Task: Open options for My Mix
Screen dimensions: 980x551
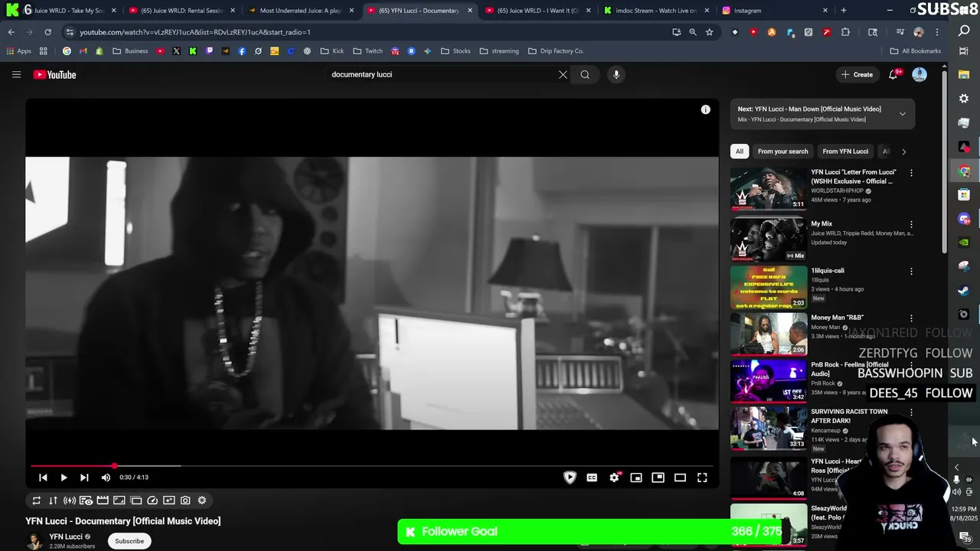Action: (911, 224)
